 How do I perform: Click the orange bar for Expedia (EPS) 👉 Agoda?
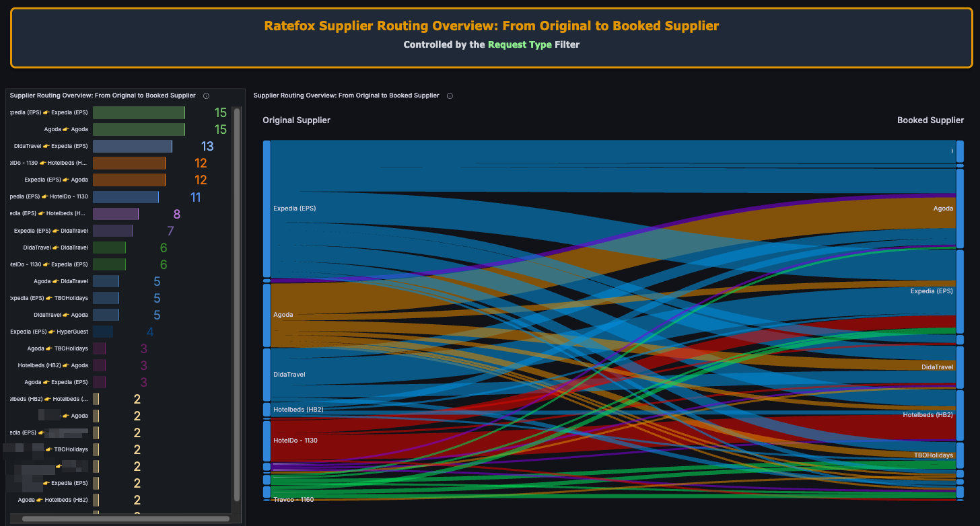pyautogui.click(x=129, y=180)
